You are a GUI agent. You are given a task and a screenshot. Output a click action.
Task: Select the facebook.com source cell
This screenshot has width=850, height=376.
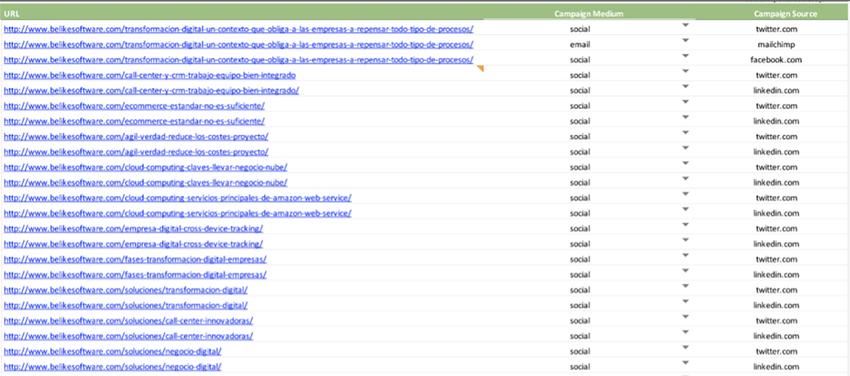tap(776, 60)
